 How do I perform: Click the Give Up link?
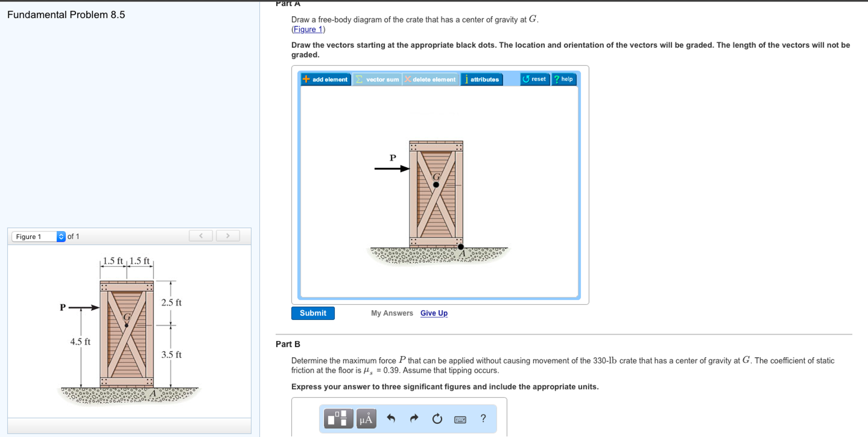click(434, 313)
